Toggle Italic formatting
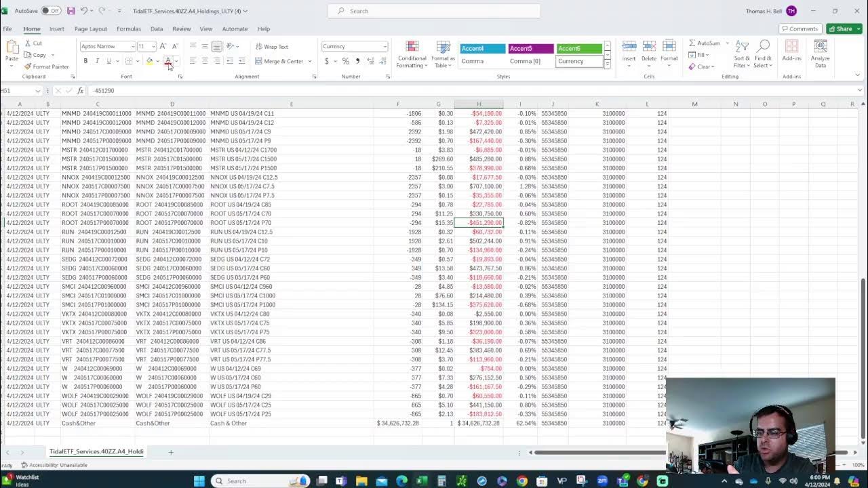The height and width of the screenshot is (488, 868). pos(97,61)
